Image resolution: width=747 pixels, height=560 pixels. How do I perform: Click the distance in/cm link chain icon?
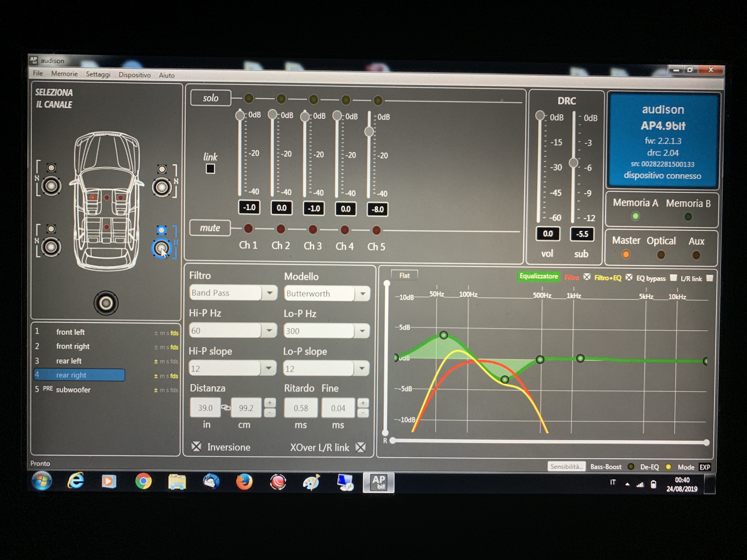click(226, 407)
